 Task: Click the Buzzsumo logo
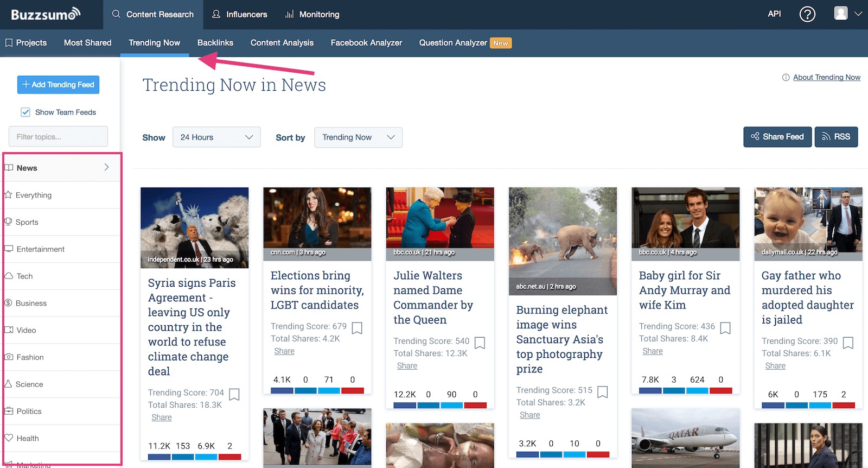pyautogui.click(x=46, y=14)
